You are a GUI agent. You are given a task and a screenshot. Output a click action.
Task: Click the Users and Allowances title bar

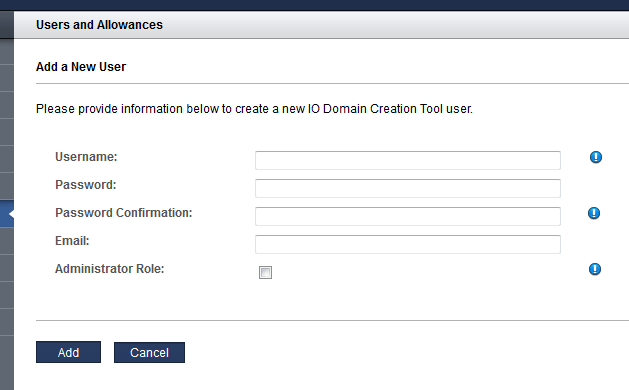click(x=321, y=25)
